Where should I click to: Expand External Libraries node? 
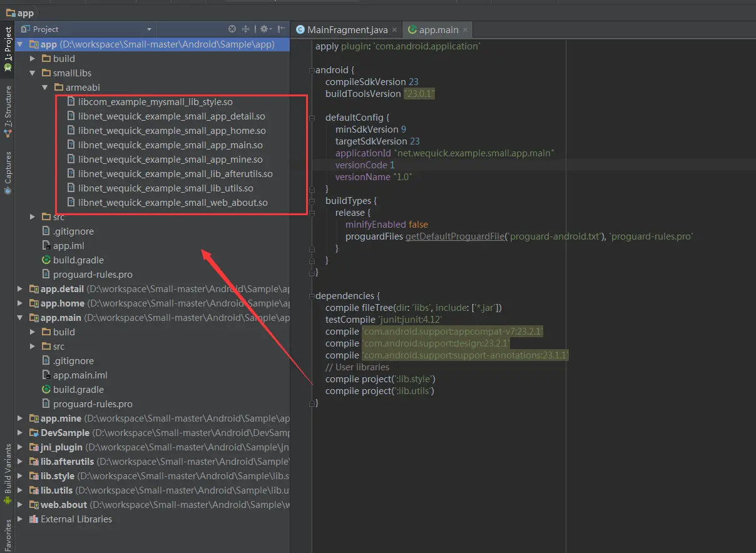(x=20, y=519)
